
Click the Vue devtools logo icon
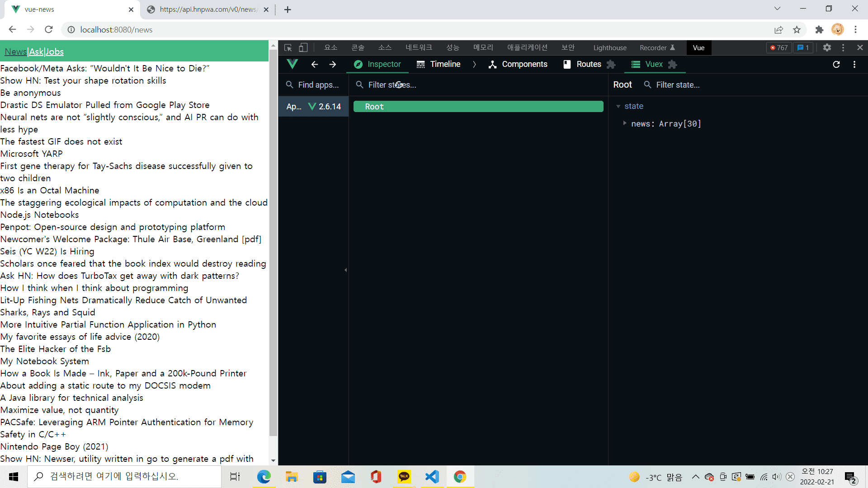(x=292, y=64)
